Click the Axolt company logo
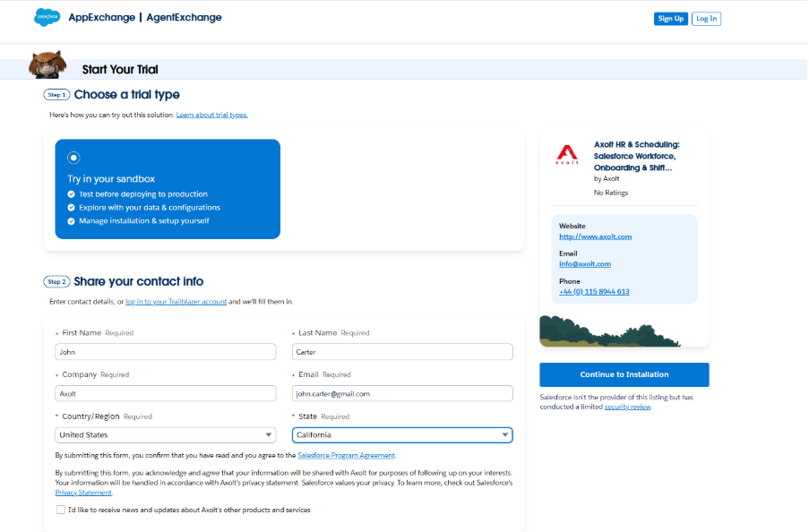 pyautogui.click(x=568, y=155)
